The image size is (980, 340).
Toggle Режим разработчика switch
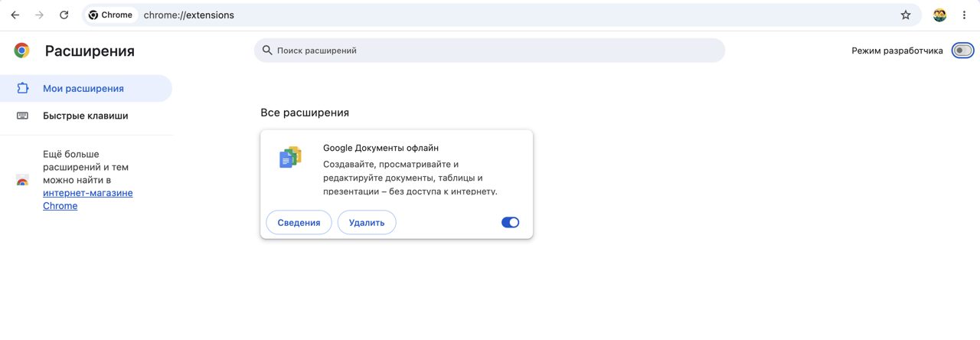(x=962, y=51)
